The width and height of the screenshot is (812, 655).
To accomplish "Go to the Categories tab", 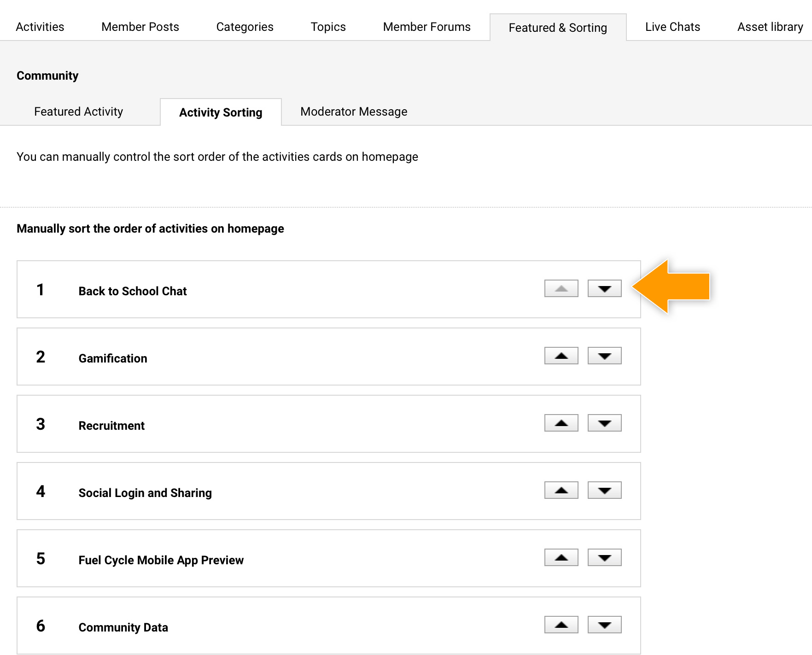I will click(x=245, y=27).
